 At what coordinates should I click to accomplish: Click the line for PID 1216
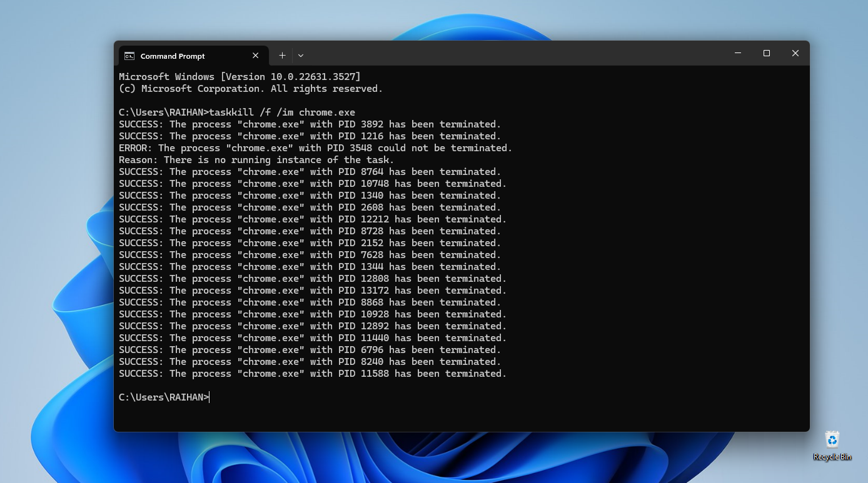310,136
